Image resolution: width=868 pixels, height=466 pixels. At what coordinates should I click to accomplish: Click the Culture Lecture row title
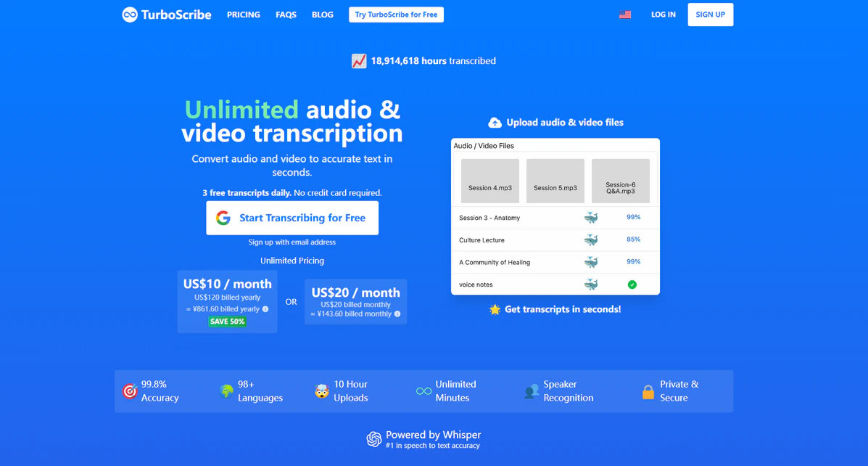481,240
